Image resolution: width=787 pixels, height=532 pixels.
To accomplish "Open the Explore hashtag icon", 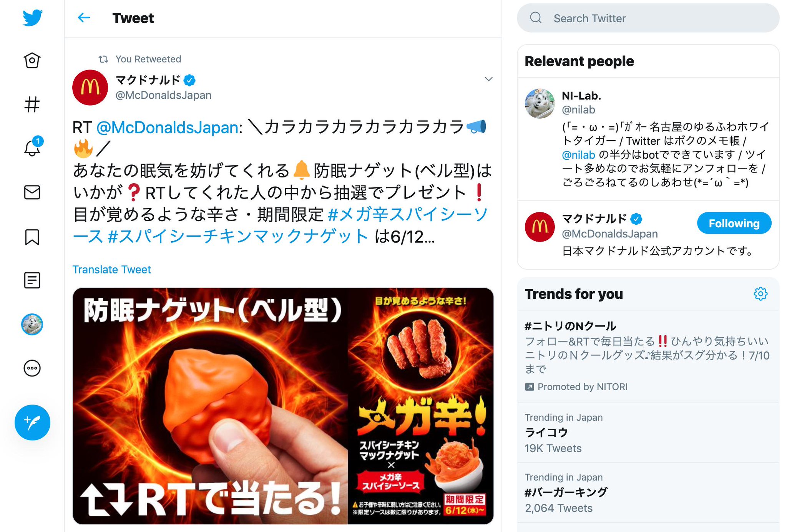I will point(32,104).
